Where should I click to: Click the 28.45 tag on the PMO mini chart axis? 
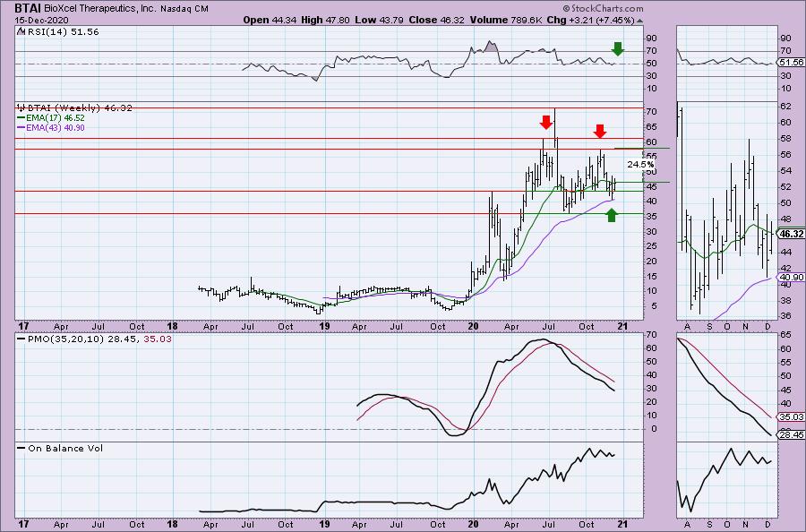click(791, 435)
